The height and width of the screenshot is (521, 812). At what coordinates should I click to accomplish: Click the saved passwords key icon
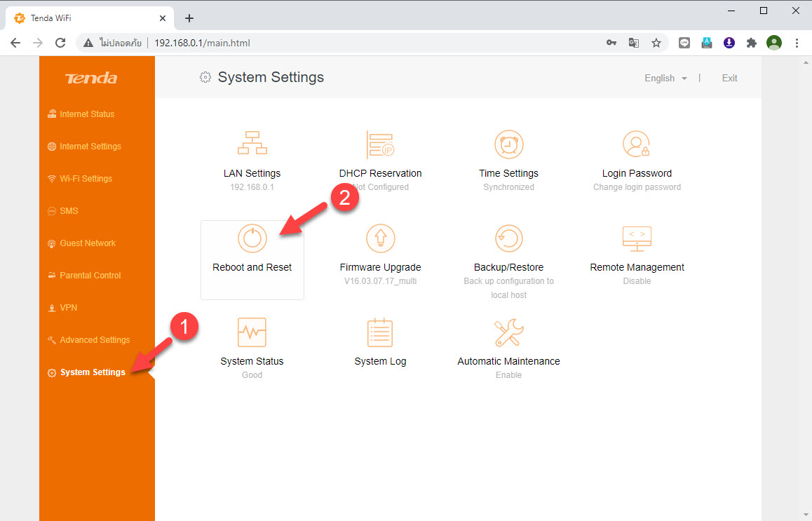(x=611, y=43)
